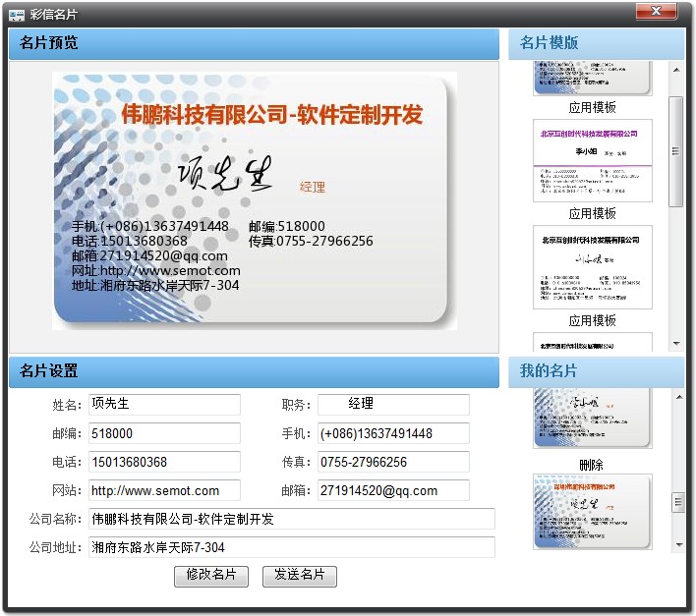The width and height of the screenshot is (696, 616).
Task: Edit the 手机 field with (+086)13637491448
Action: point(393,433)
